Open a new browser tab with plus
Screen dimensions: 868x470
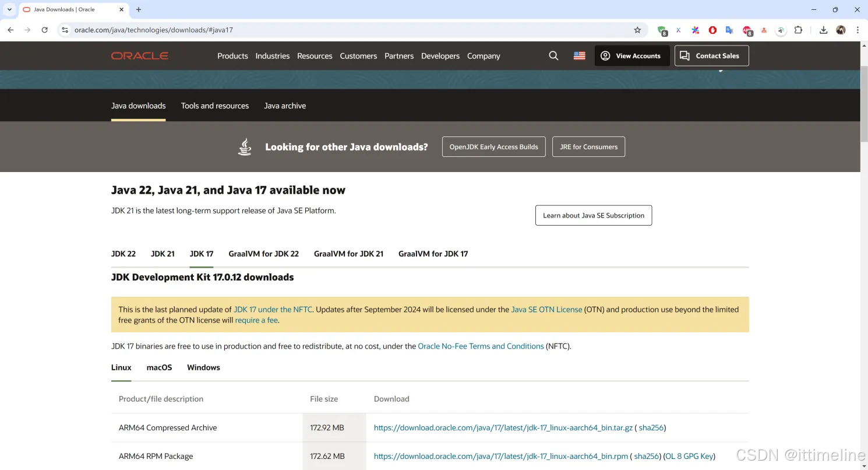point(138,9)
